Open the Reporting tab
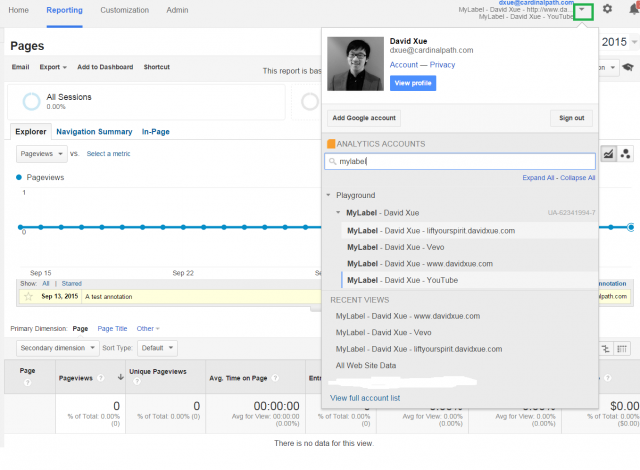The width and height of the screenshot is (640, 470). point(64,10)
